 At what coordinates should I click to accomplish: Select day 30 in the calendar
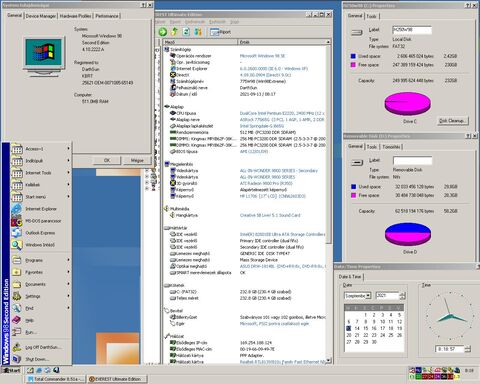click(x=374, y=342)
